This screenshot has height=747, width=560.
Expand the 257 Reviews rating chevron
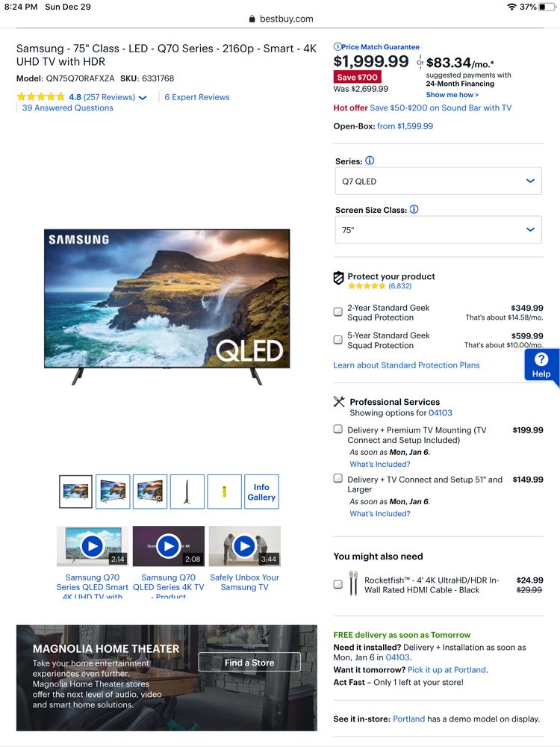coord(143,98)
